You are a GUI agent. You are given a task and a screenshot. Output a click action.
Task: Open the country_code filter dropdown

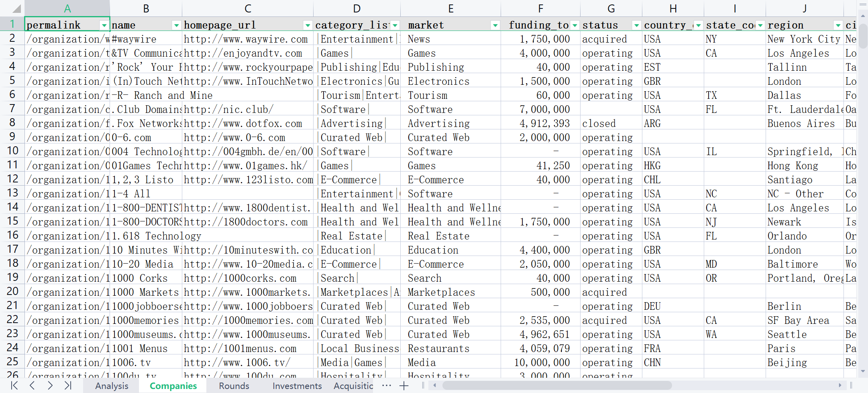[x=699, y=25]
